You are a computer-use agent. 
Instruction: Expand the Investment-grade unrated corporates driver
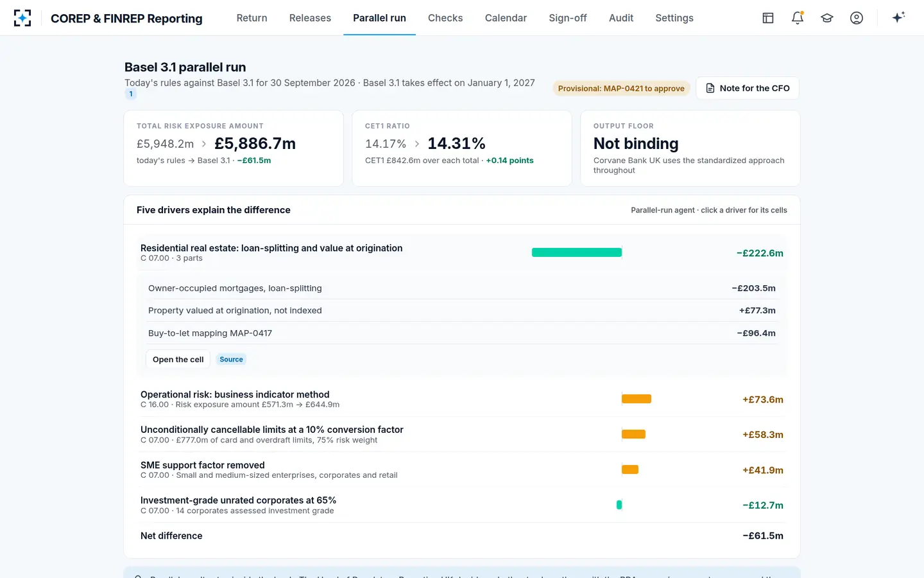pyautogui.click(x=462, y=505)
